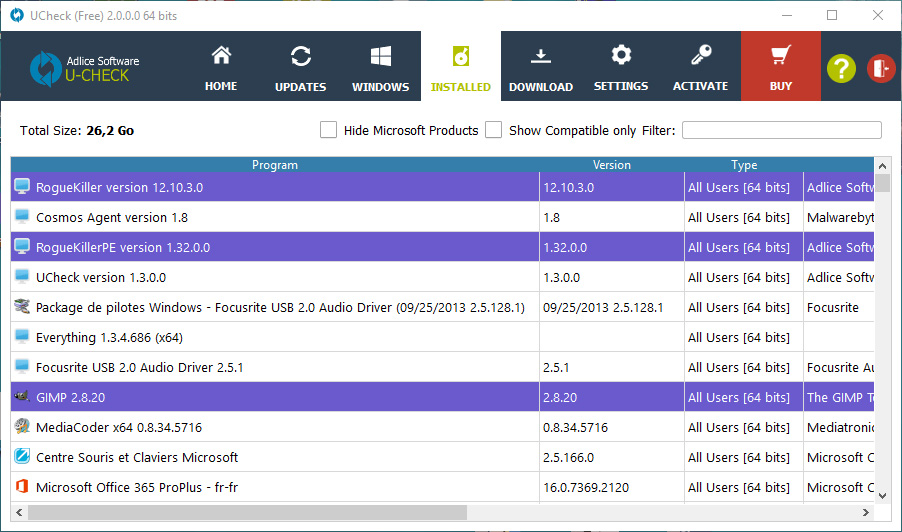Click the Microsoft Office 365 ProPlus icon
The height and width of the screenshot is (532, 902).
22,487
